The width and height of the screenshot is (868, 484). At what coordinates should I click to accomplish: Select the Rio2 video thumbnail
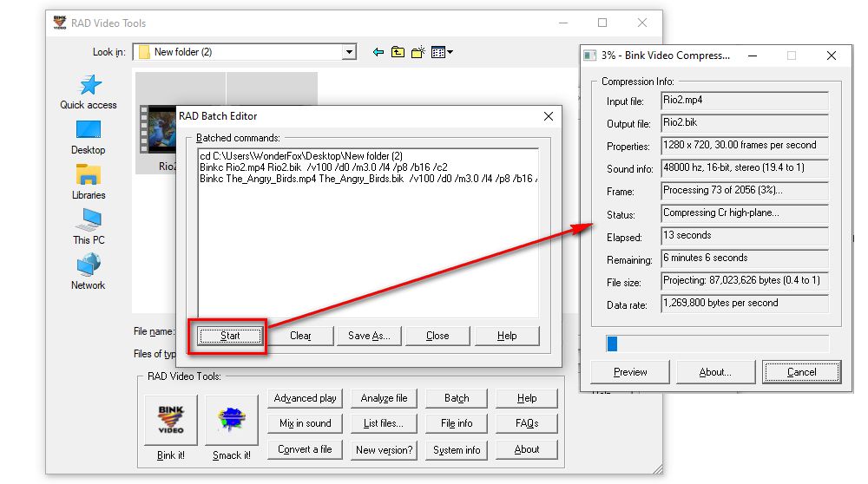158,131
